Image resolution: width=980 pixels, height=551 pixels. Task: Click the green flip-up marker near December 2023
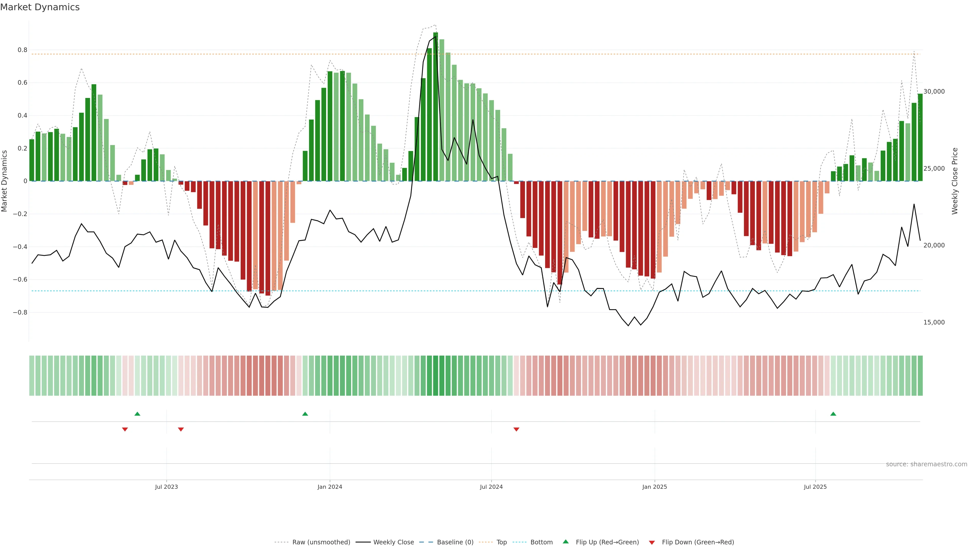(305, 414)
